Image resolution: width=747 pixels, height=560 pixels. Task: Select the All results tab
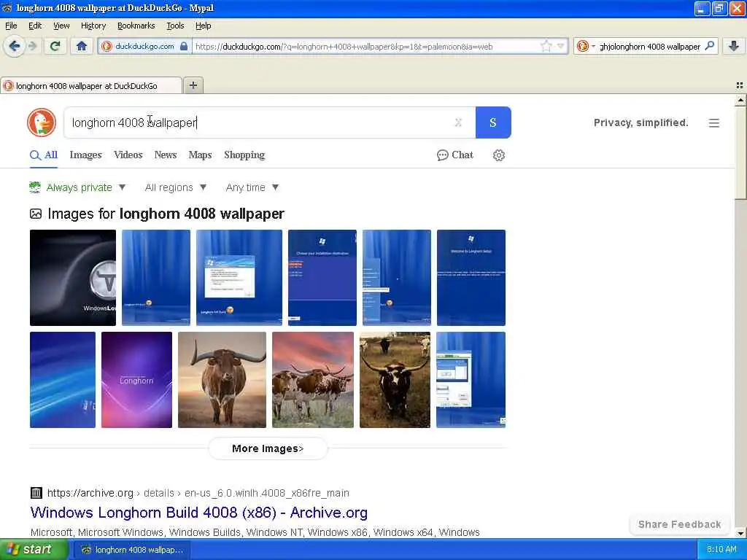click(43, 155)
